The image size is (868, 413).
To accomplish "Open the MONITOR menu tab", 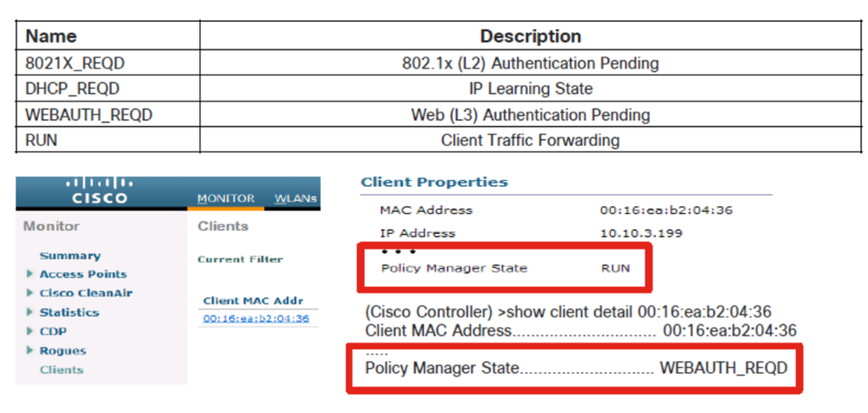I will pyautogui.click(x=226, y=198).
